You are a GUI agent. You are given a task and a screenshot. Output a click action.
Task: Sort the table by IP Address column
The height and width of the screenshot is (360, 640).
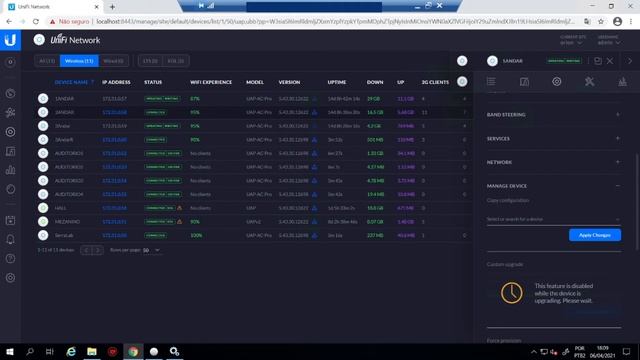[116, 82]
